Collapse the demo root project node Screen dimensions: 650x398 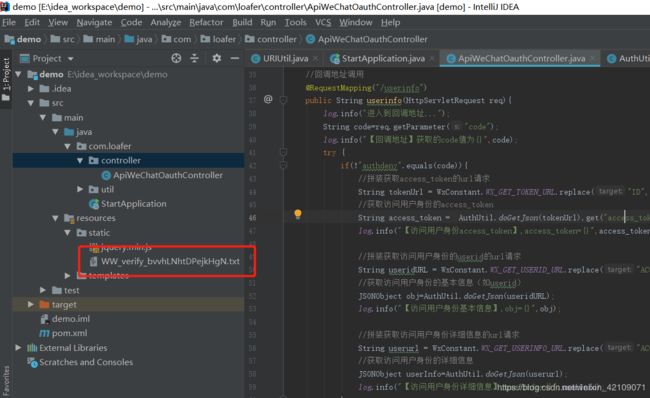point(18,74)
